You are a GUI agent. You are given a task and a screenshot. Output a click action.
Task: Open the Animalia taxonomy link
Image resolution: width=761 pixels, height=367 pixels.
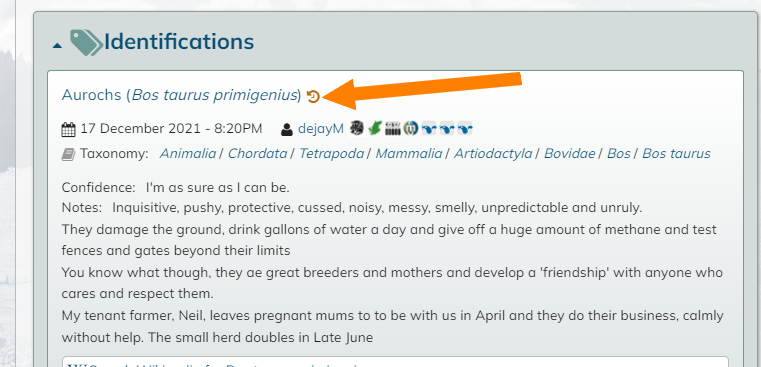(x=188, y=153)
